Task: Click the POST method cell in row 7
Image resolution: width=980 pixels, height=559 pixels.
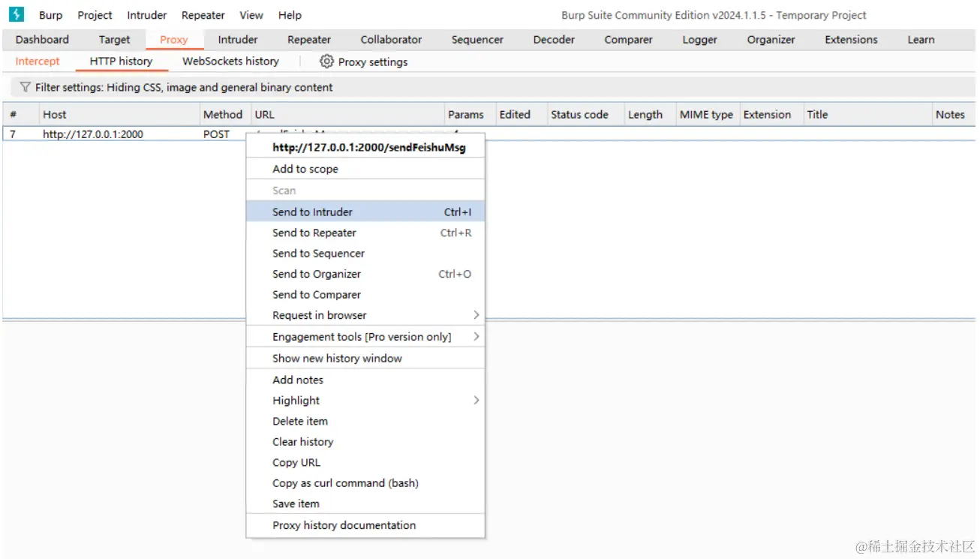Action: coord(216,134)
